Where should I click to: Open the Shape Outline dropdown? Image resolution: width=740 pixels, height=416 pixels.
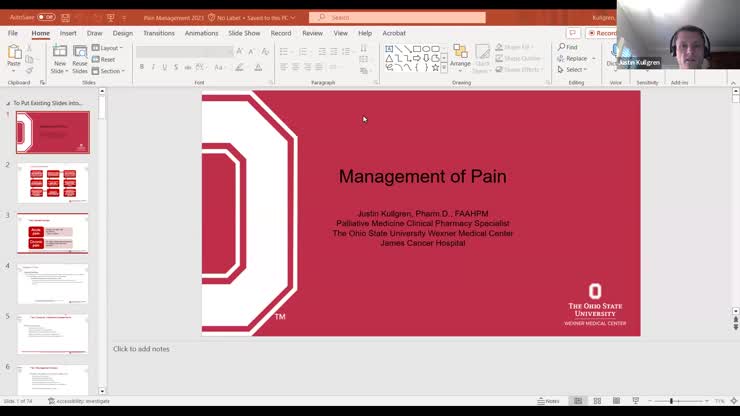pyautogui.click(x=518, y=58)
